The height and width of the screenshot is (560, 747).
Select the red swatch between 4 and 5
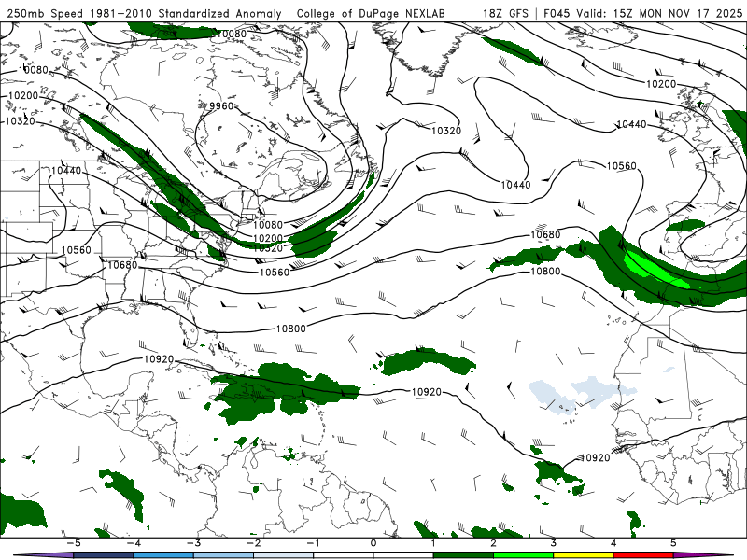643,555
